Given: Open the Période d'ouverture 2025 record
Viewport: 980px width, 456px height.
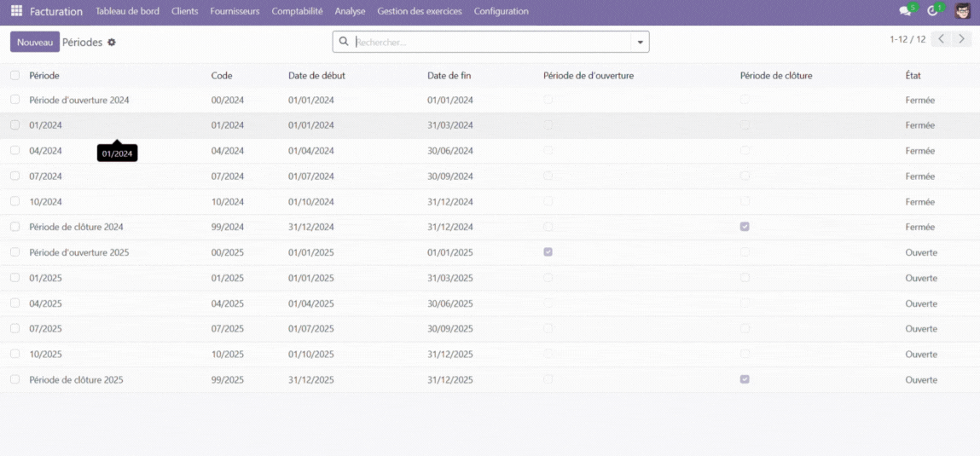Looking at the screenshot, I should point(79,252).
